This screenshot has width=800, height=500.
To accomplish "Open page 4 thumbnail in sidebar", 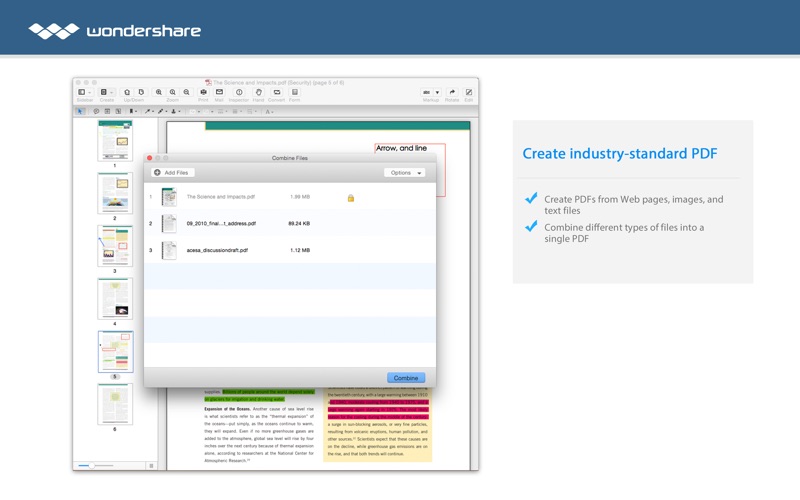I will coord(115,299).
